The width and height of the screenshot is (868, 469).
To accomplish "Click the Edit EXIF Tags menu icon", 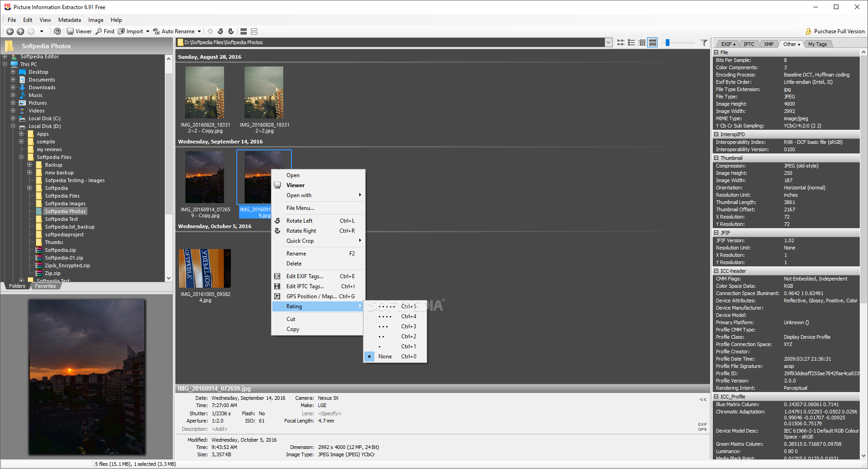I will (277, 276).
